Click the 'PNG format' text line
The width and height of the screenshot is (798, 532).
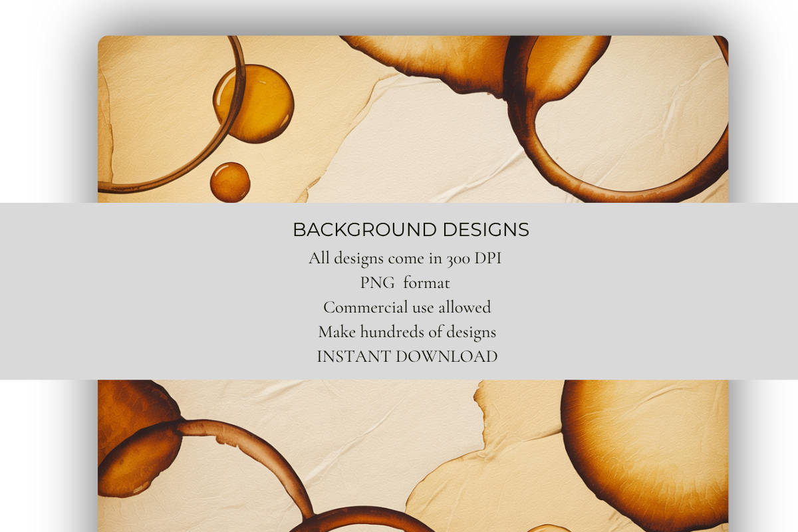click(x=405, y=283)
